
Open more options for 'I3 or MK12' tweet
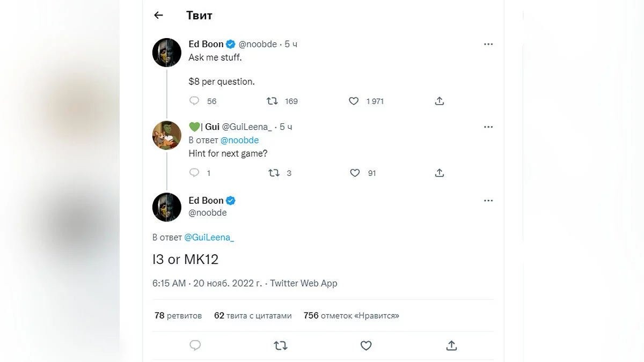coord(488,201)
